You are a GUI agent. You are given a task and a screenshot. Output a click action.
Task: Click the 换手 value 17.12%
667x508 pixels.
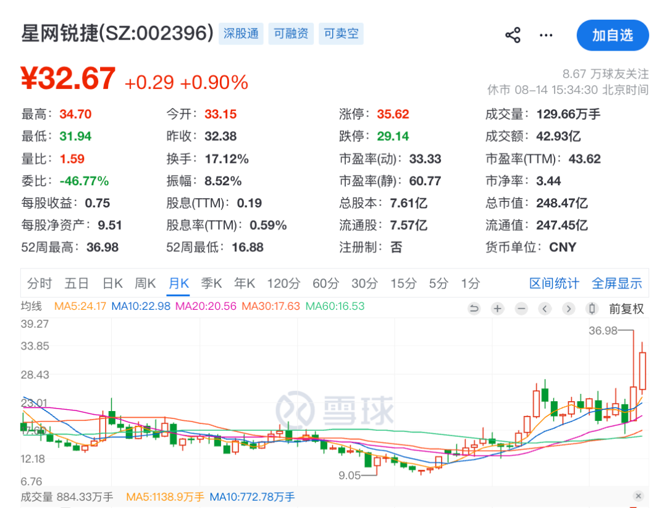click(227, 159)
